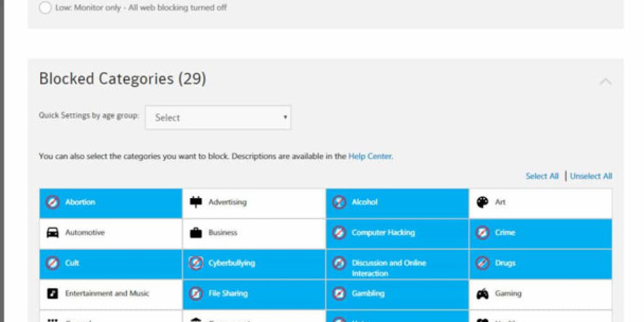Click the Select All link
This screenshot has height=322, width=644.
pos(542,176)
